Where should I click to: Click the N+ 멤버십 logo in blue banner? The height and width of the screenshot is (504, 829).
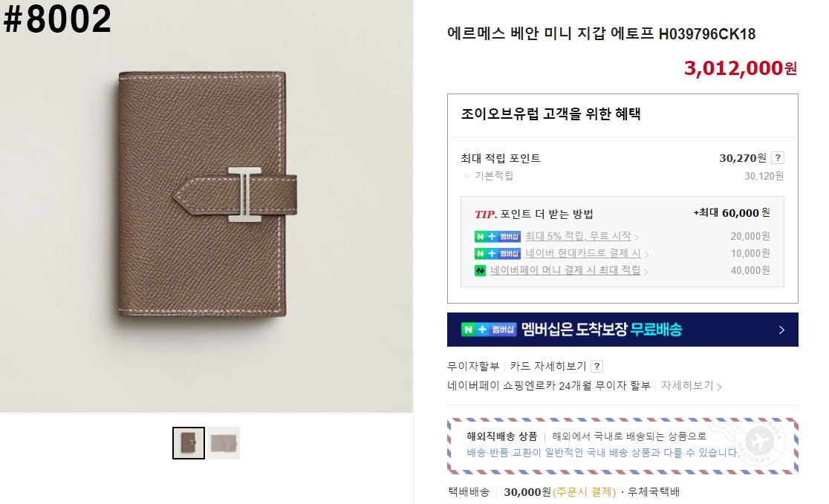tap(489, 330)
